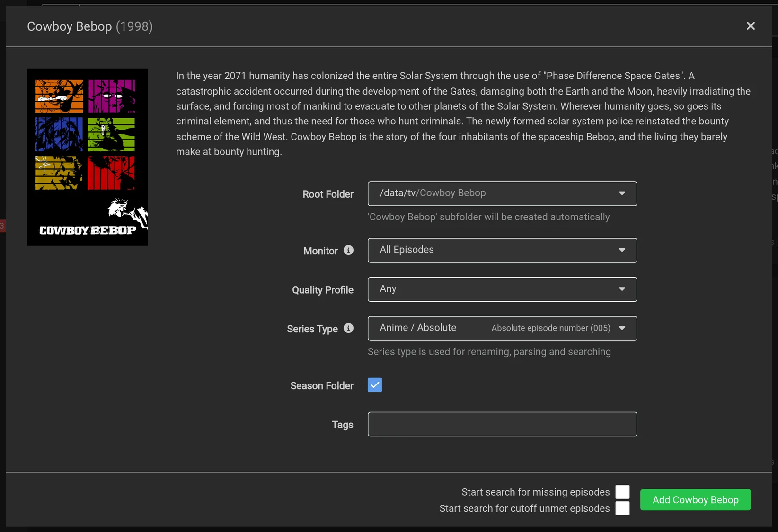Click the Monitor label text
Image resolution: width=778 pixels, height=532 pixels.
(320, 251)
